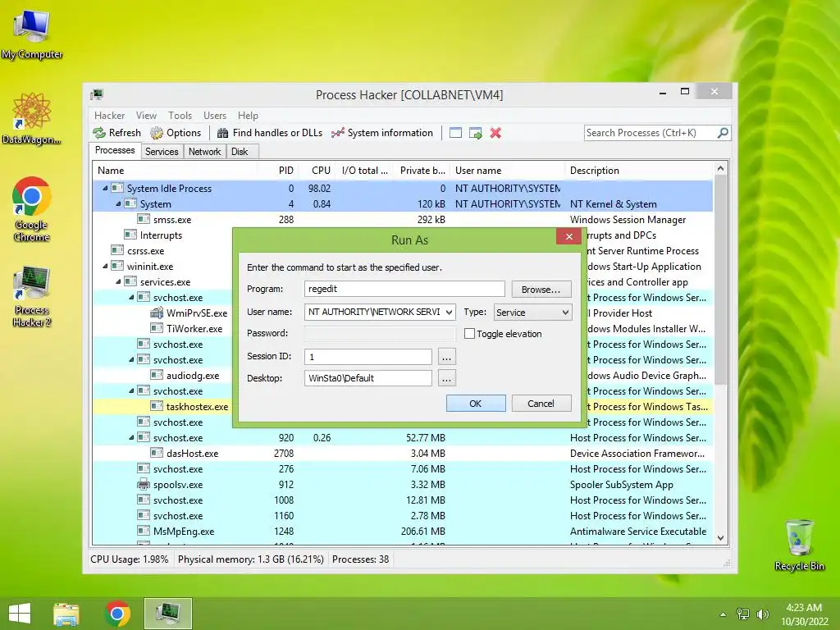Click OK in Run As dialog
Screen dimensions: 840x630
coord(476,404)
